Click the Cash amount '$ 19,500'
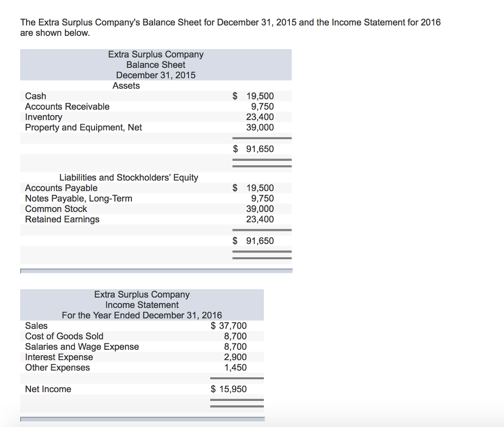The height and width of the screenshot is (427, 504). point(253,96)
